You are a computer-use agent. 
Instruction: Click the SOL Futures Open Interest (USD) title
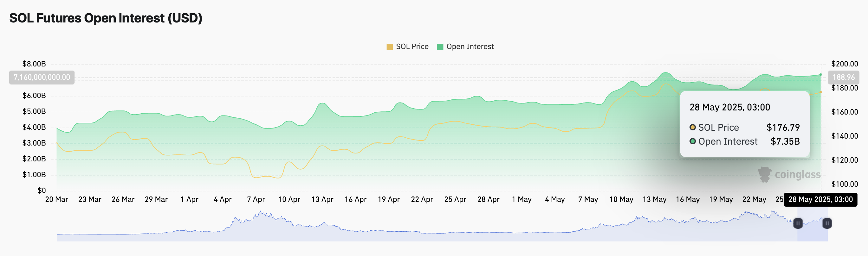pos(106,18)
